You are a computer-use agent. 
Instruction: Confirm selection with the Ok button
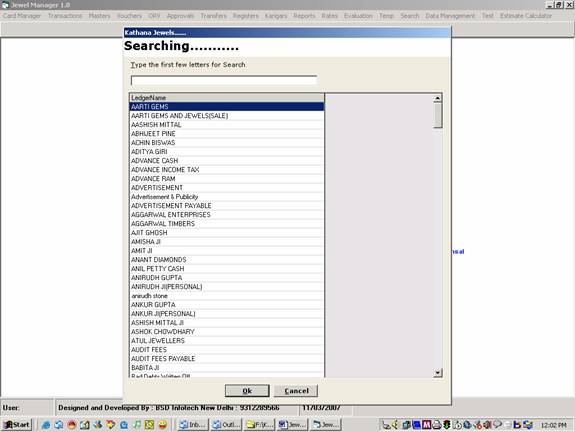[247, 391]
